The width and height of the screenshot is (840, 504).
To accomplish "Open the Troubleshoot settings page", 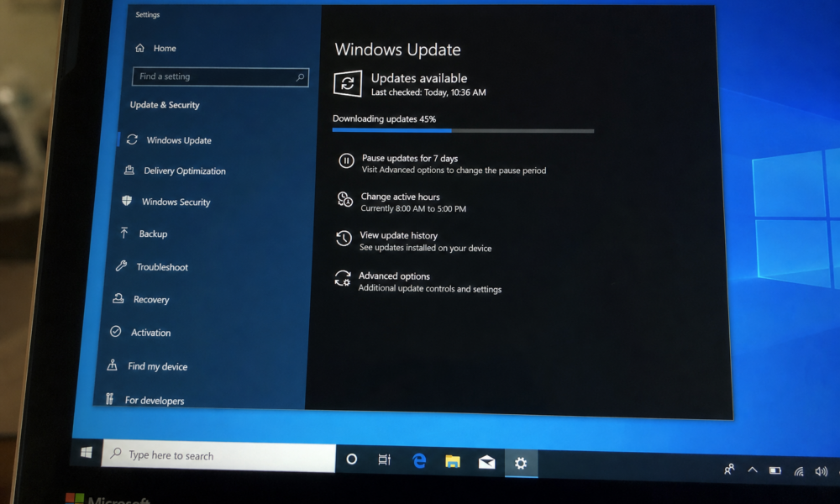I will point(162,267).
